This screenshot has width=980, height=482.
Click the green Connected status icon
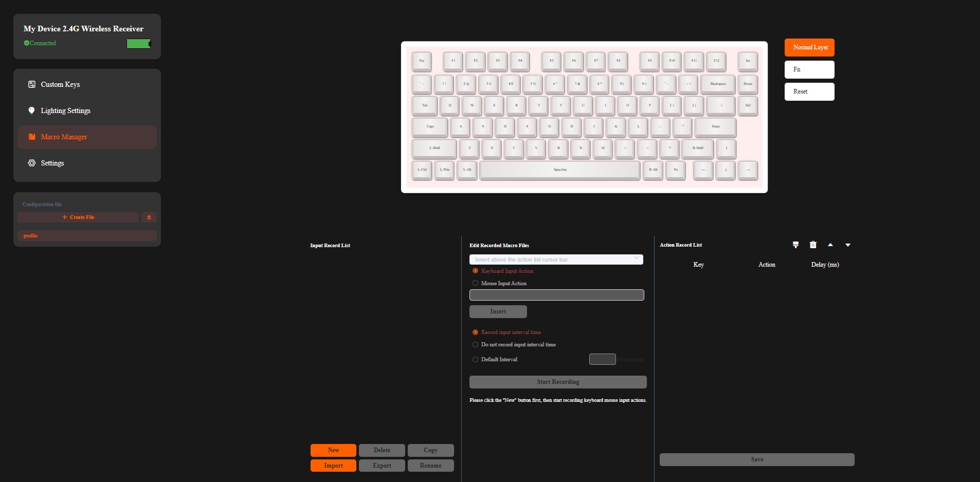coord(26,43)
